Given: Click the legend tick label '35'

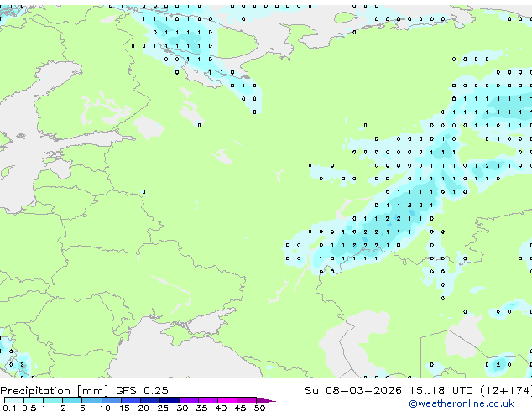Looking at the screenshot, I should pos(201,408).
